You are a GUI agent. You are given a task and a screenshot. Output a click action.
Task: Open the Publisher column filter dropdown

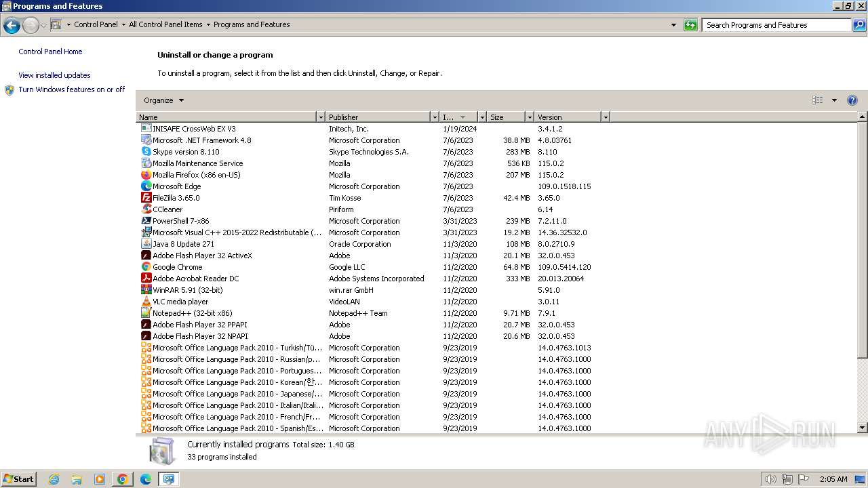pos(435,117)
